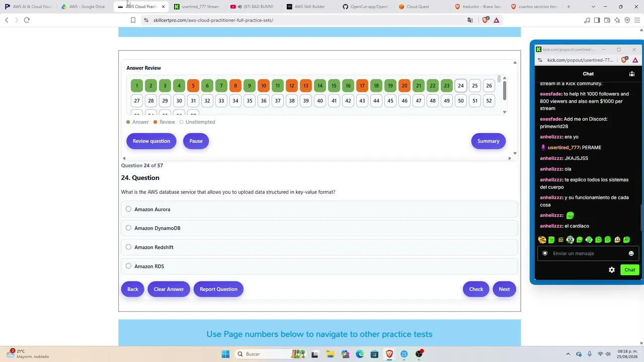Launch Microsoft Edge from the taskbar
Screen dimensions: 644x362
click(x=360, y=354)
